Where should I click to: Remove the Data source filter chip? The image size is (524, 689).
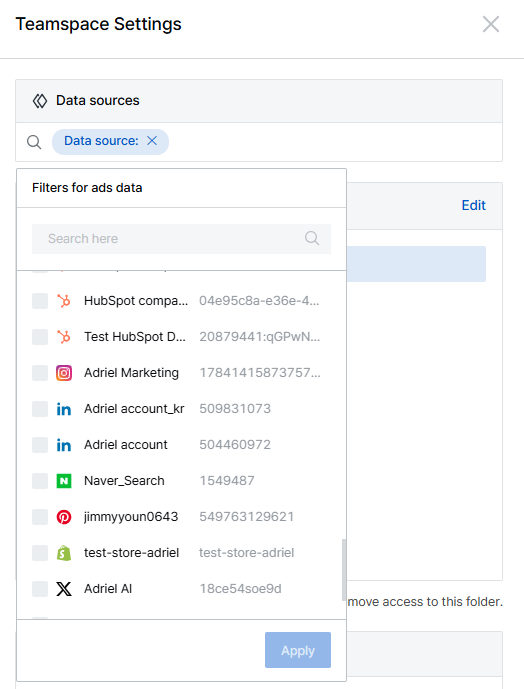[152, 141]
